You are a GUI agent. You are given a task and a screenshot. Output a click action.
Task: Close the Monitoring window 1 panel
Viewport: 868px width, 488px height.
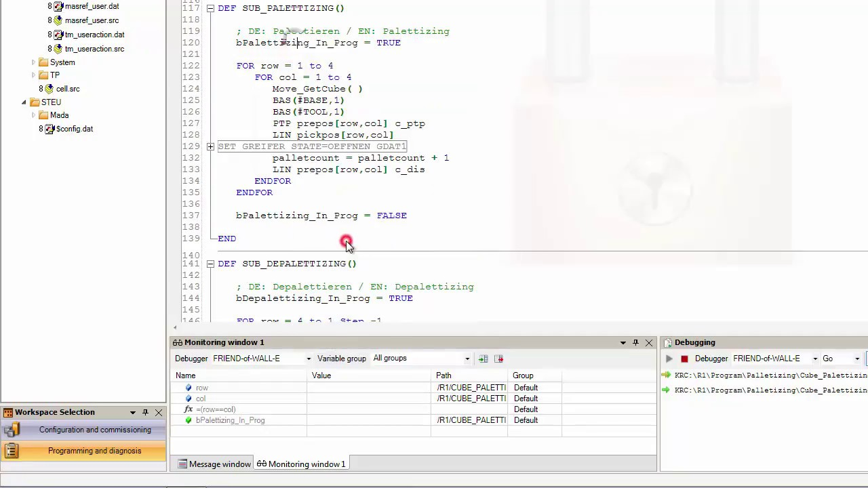(x=649, y=343)
